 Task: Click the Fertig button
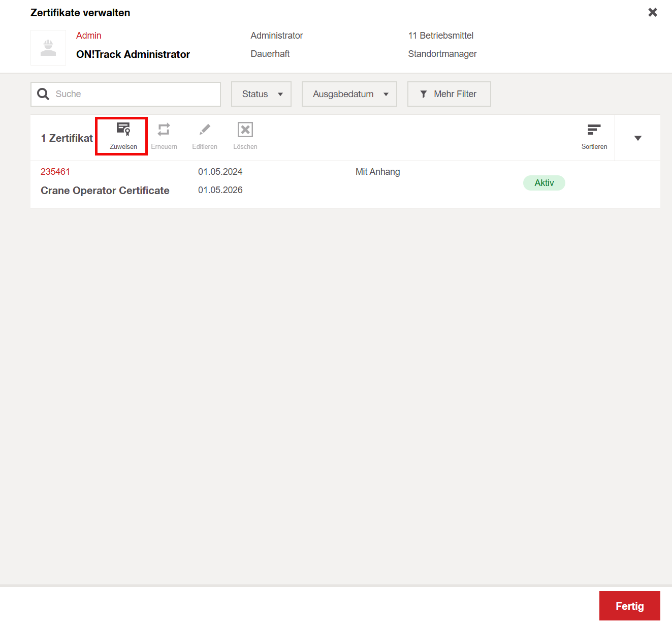click(x=630, y=606)
